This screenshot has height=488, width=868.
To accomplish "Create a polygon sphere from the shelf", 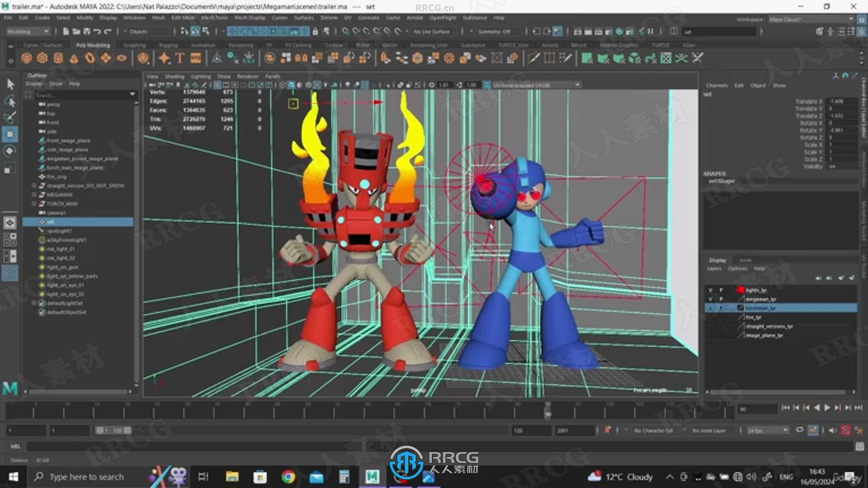I will click(27, 58).
